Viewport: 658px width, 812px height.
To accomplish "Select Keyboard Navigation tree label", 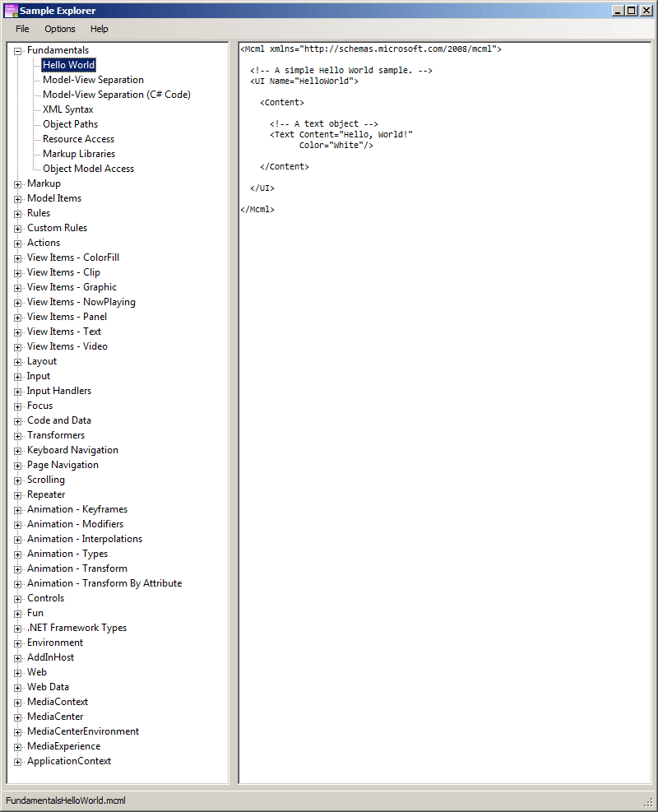I will (x=72, y=450).
